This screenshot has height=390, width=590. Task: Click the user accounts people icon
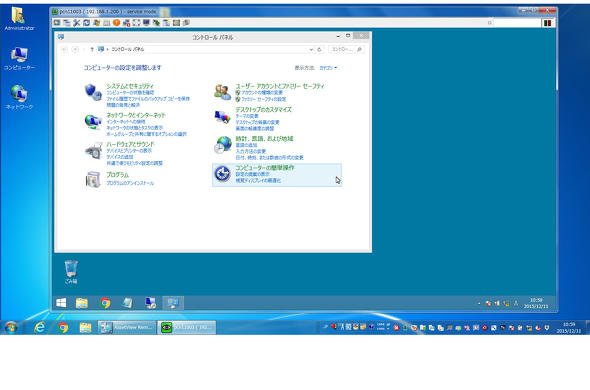pyautogui.click(x=222, y=92)
